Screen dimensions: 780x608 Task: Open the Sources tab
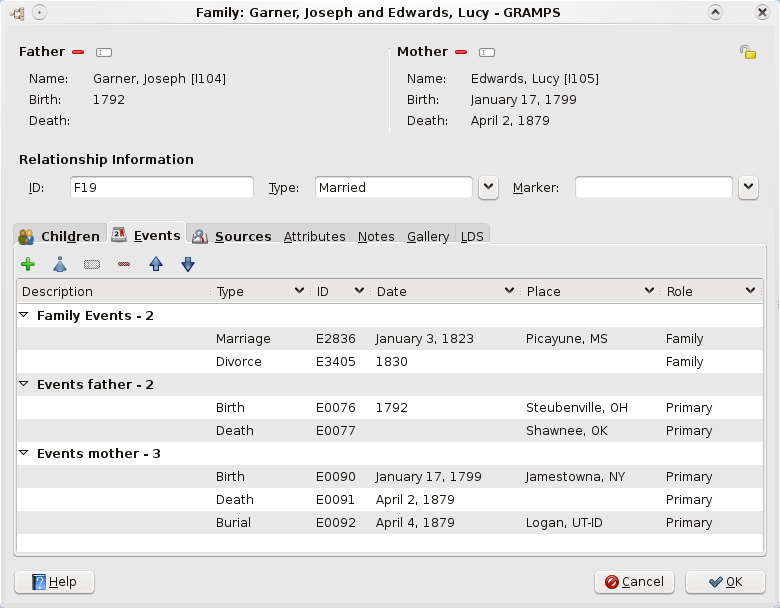232,236
